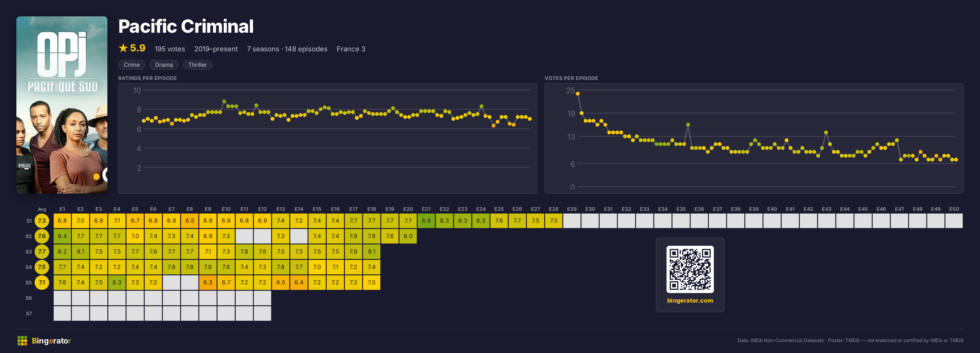Click the S1 average 7.3 circle

tap(42, 221)
